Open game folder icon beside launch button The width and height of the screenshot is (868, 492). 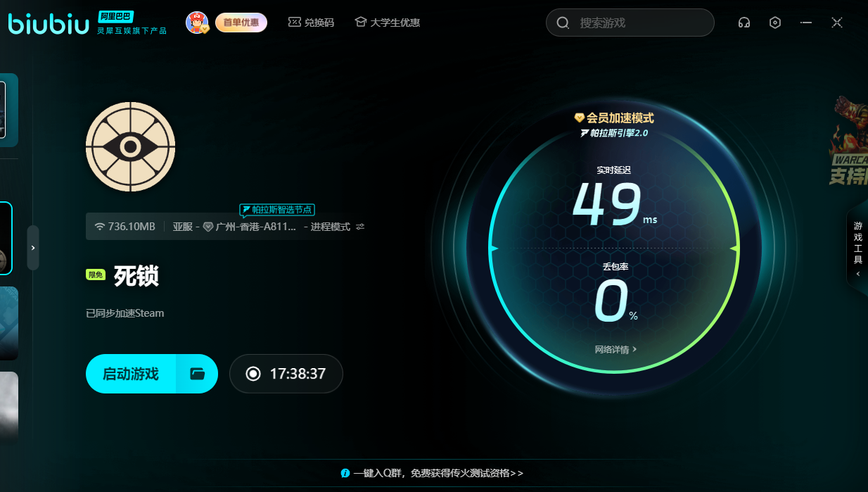click(197, 374)
